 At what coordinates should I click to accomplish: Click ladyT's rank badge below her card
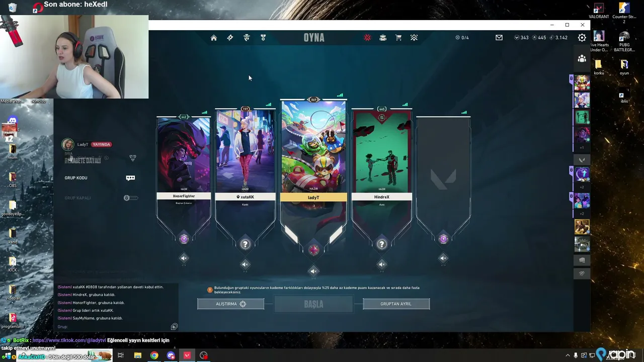pos(313,250)
